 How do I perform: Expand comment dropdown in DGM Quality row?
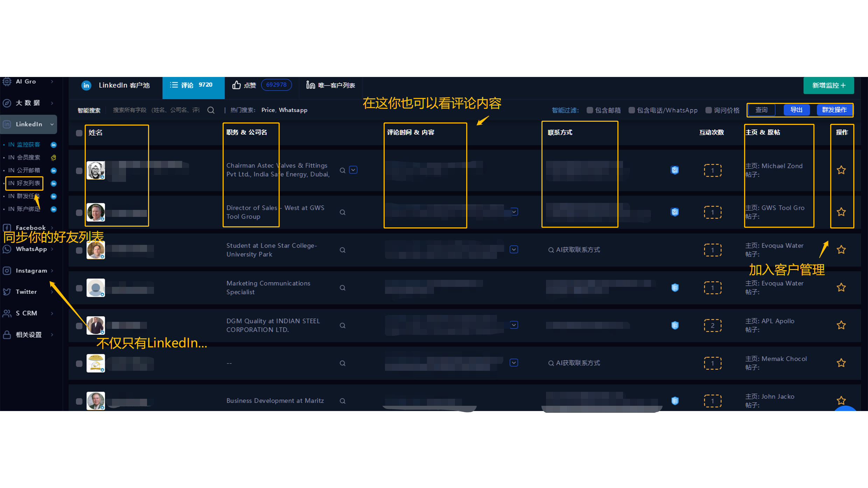click(514, 325)
